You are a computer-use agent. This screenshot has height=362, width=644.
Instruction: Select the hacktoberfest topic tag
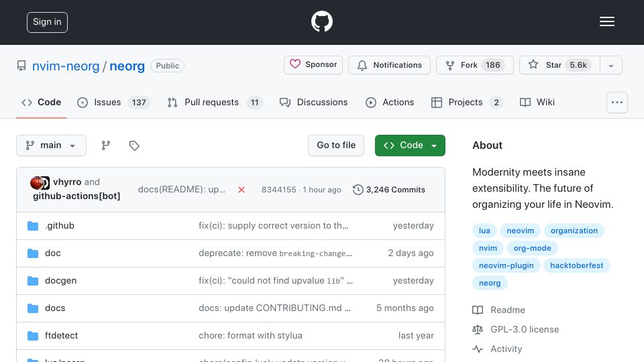coord(577,265)
